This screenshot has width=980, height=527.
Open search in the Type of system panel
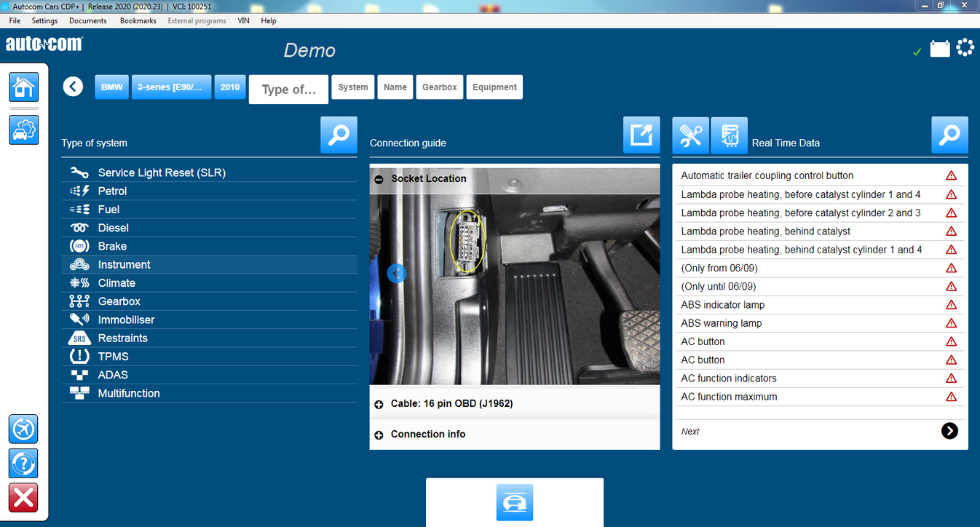coord(339,135)
